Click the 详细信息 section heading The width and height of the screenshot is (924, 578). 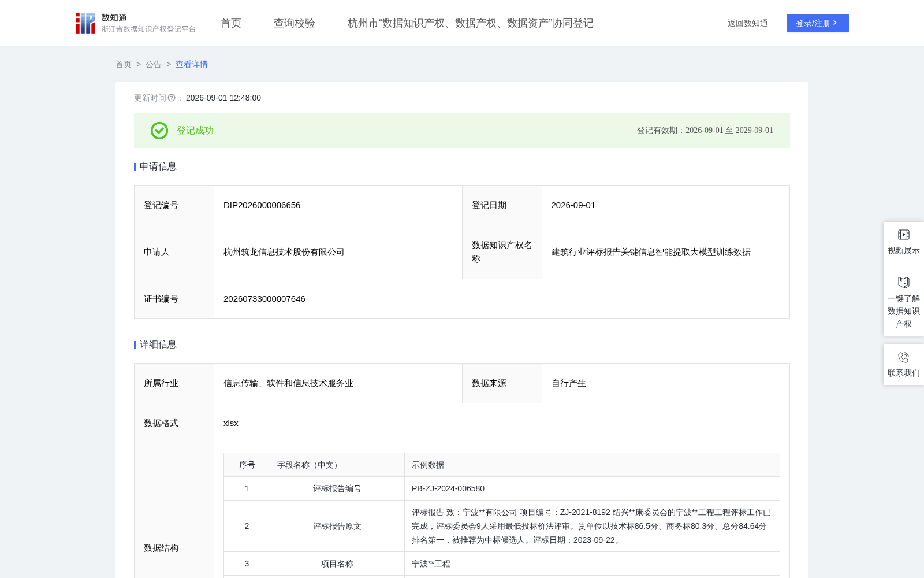click(158, 344)
